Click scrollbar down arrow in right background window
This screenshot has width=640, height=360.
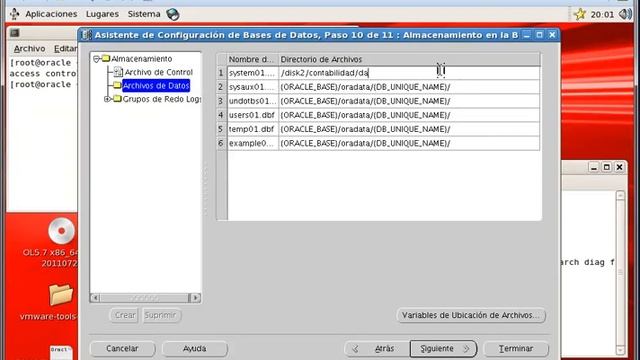pyautogui.click(x=620, y=350)
